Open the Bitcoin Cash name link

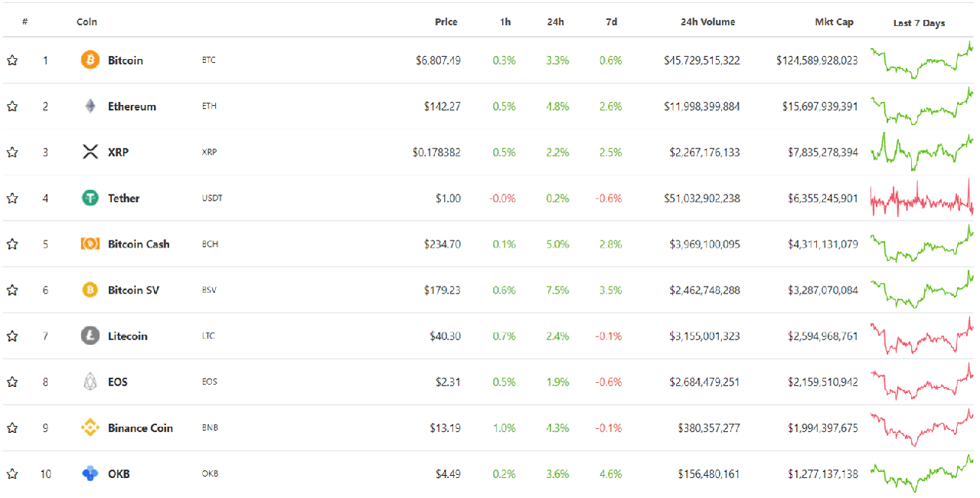(x=139, y=244)
